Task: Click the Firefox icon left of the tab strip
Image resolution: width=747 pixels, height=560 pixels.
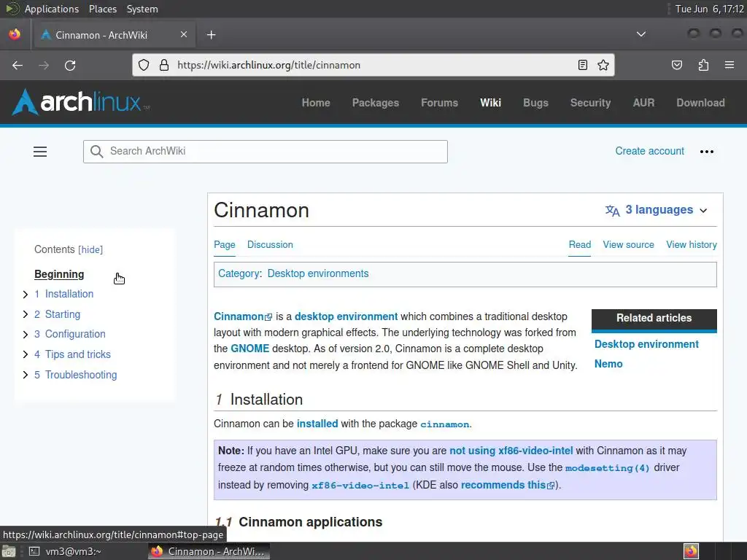Action: click(15, 34)
